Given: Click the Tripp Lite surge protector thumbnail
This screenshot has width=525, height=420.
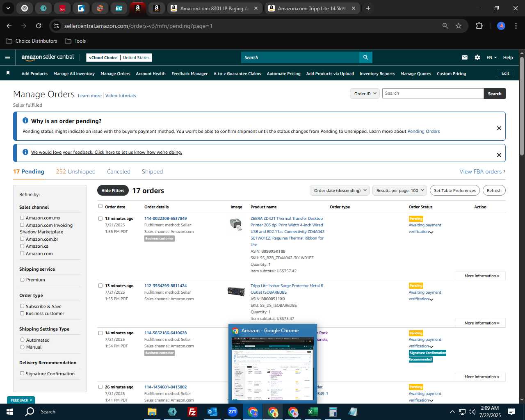Looking at the screenshot, I should point(236,291).
